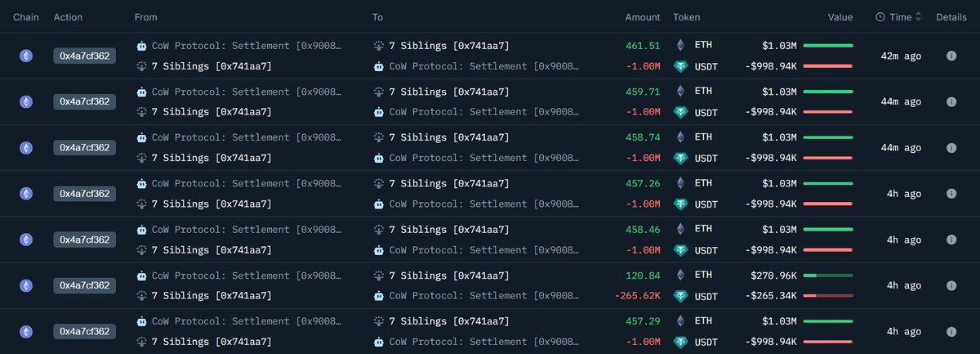Click the ETH token icon beside amount 459.71
The image size is (980, 354).
680,92
